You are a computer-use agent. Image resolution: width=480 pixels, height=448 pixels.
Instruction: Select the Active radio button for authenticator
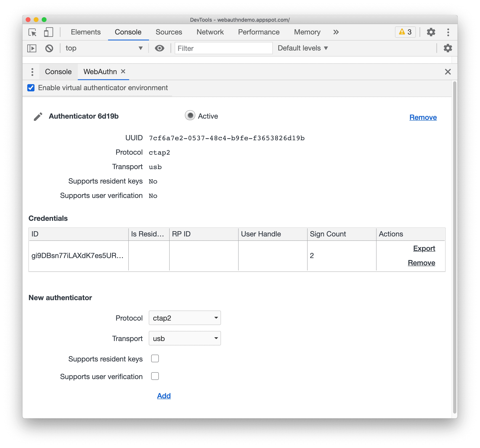pyautogui.click(x=189, y=117)
